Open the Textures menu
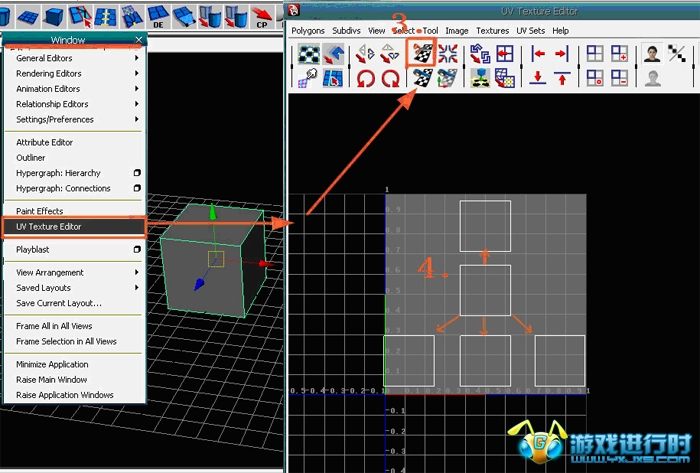 click(x=492, y=31)
